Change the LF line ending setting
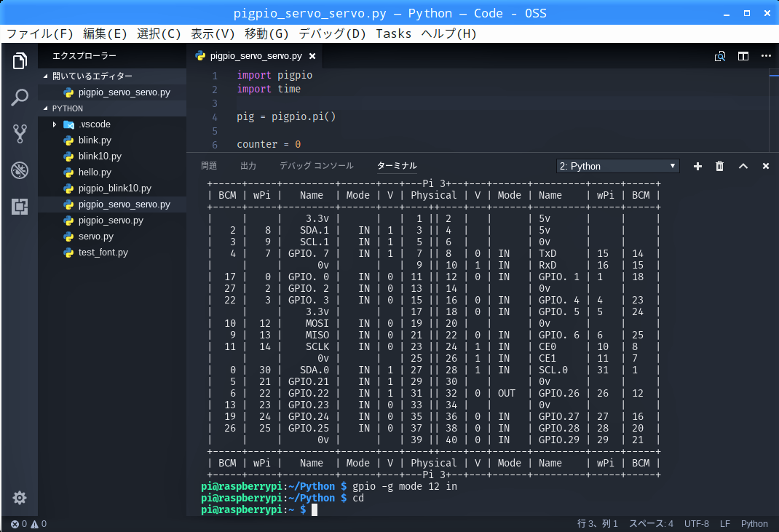Image resolution: width=779 pixels, height=532 pixels. coord(725,523)
